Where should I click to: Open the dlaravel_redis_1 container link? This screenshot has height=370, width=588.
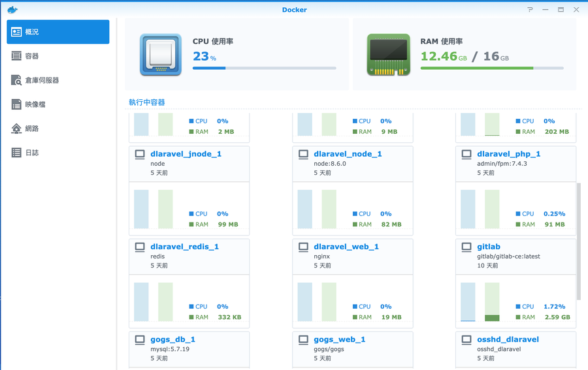point(184,247)
